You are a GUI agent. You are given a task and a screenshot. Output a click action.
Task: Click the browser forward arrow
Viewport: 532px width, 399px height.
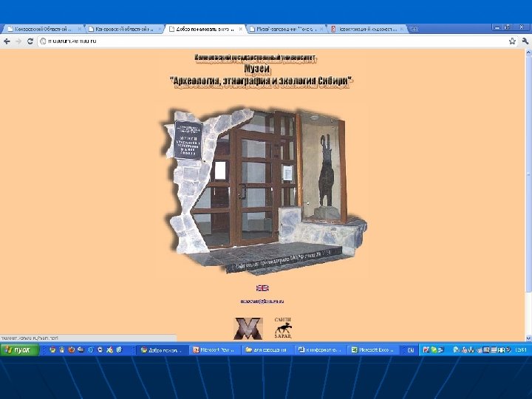click(x=18, y=41)
